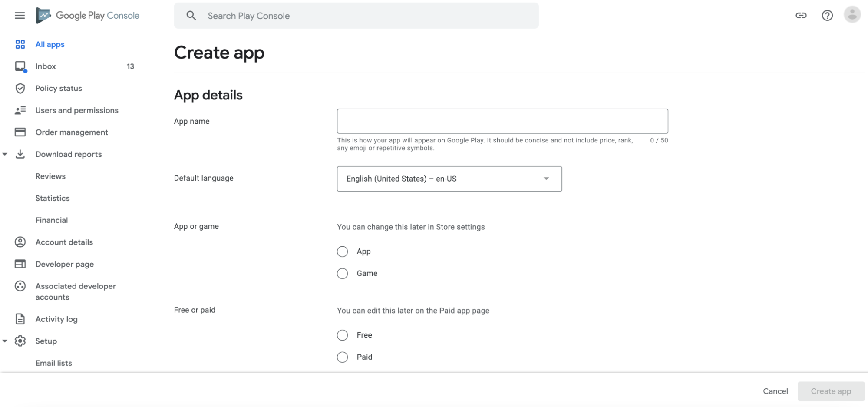Image resolution: width=868 pixels, height=407 pixels.
Task: Click the Cancel button
Action: click(775, 390)
